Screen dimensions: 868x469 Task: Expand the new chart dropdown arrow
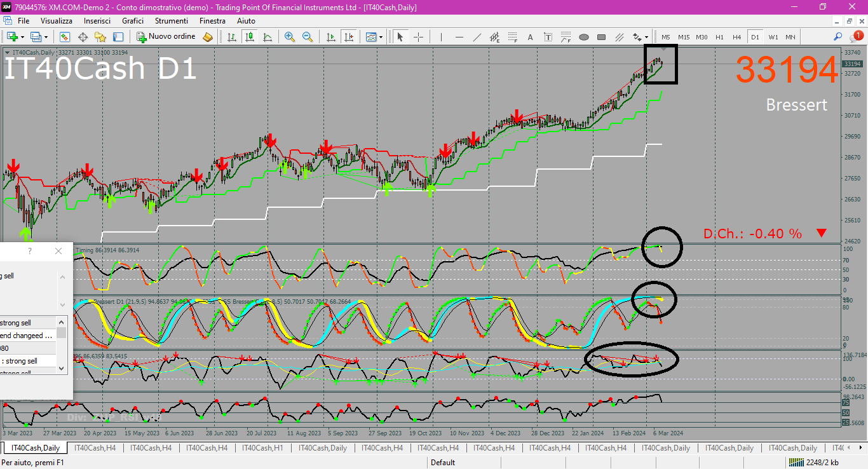[22, 37]
